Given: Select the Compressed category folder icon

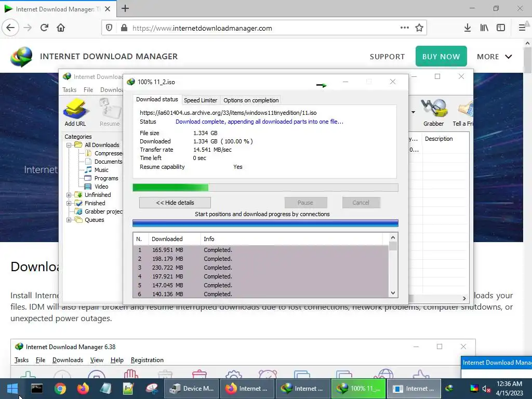Looking at the screenshot, I should (x=88, y=153).
